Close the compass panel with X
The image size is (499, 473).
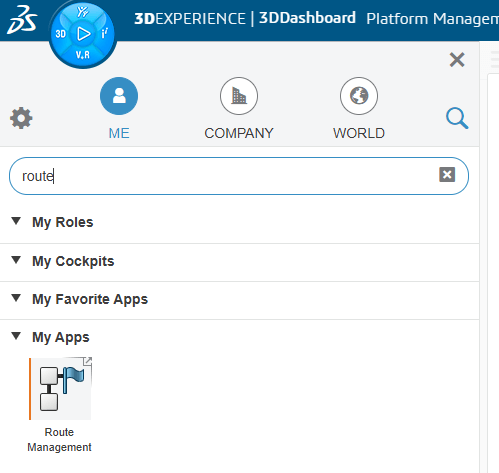coord(457,60)
